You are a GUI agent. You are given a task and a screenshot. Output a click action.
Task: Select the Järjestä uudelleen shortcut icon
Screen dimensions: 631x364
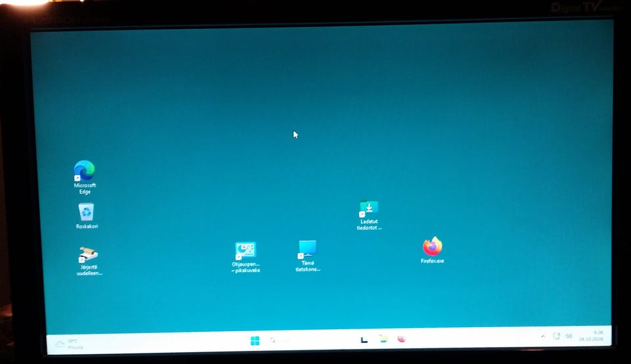pos(89,261)
